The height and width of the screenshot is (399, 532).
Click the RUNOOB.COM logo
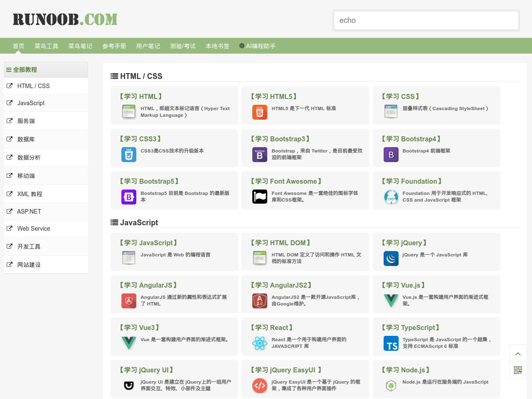coord(65,19)
